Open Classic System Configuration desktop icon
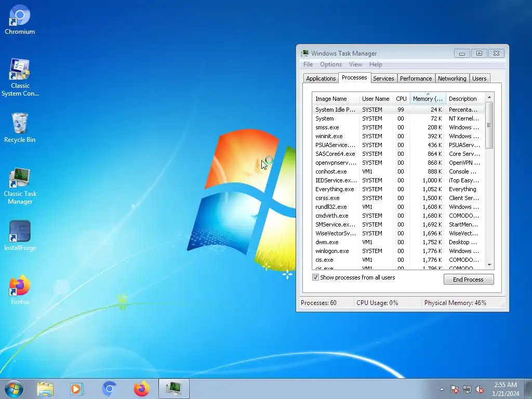 [20, 77]
